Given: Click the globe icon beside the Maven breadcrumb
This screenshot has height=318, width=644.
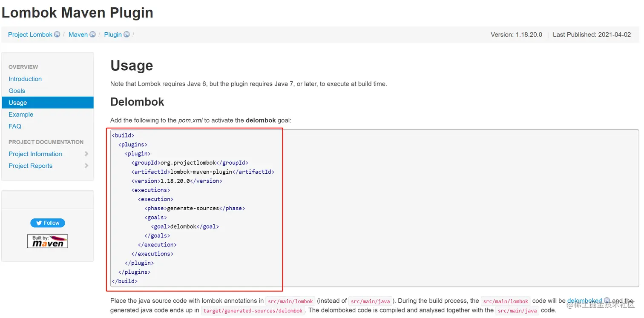Looking at the screenshot, I should [92, 34].
